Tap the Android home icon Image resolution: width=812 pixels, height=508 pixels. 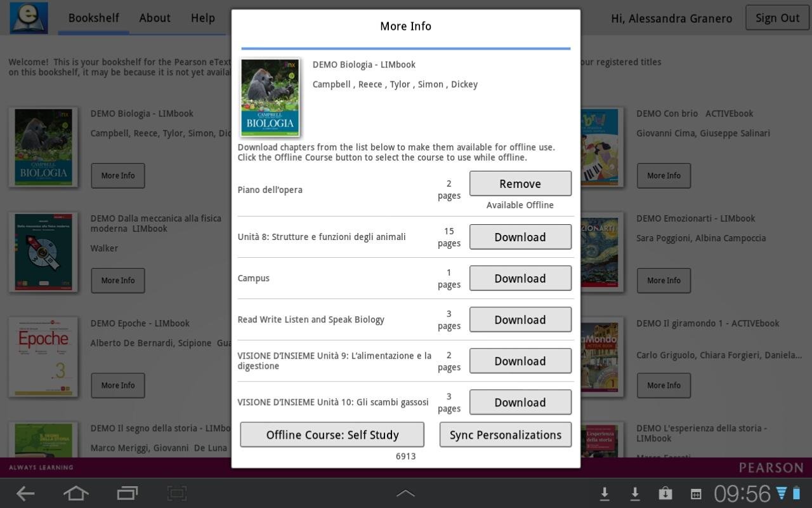click(75, 493)
